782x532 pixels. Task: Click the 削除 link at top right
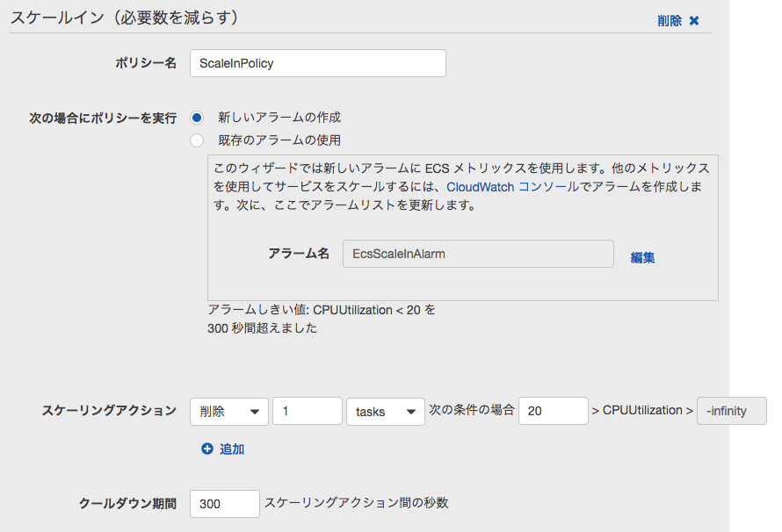(670, 21)
